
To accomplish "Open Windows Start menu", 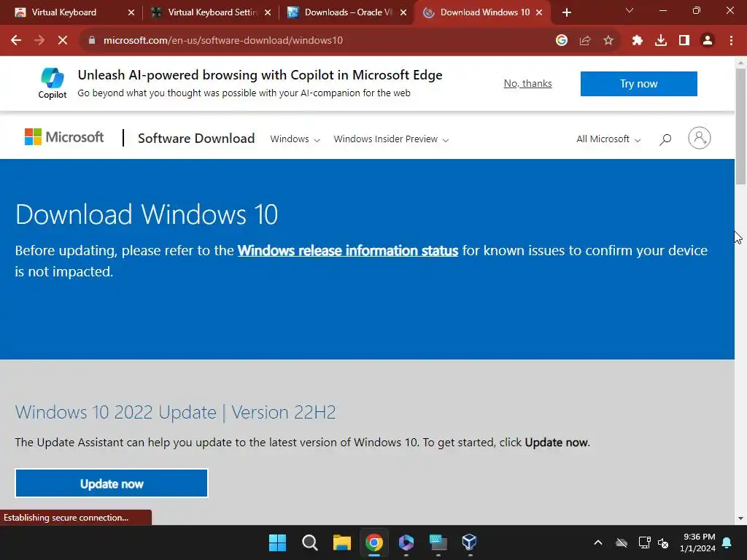I will [277, 542].
